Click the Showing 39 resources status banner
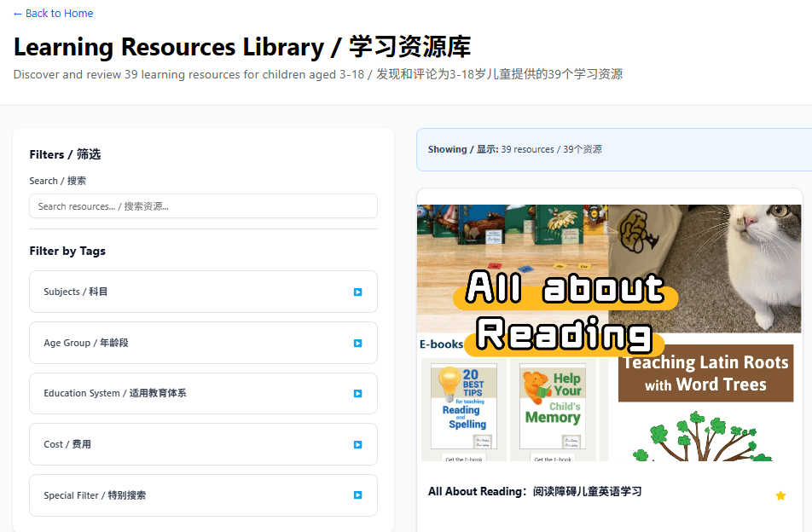This screenshot has height=532, width=812. pyautogui.click(x=613, y=149)
